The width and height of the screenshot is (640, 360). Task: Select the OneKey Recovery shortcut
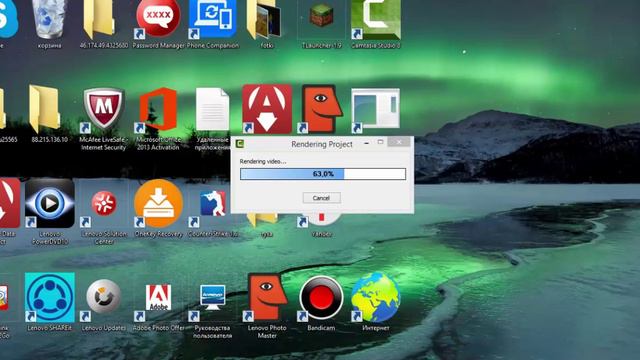pos(158,203)
